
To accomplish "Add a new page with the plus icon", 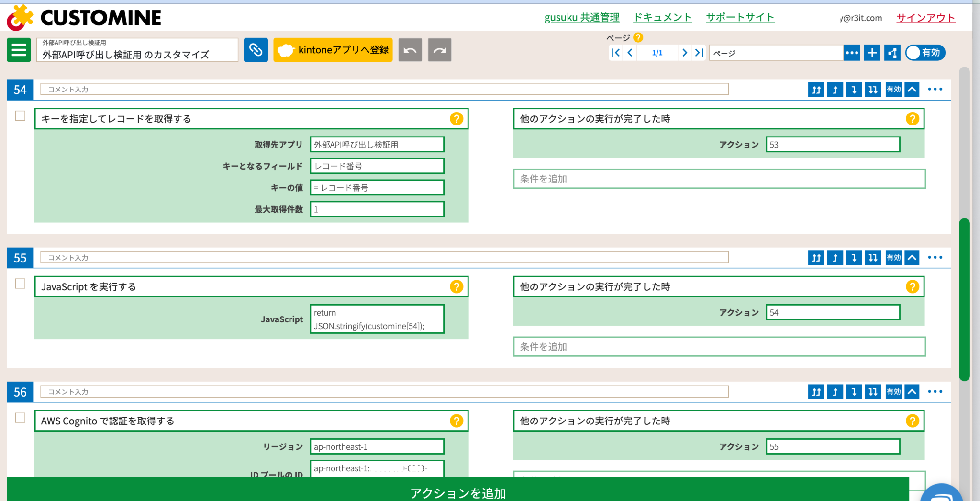I will point(872,53).
